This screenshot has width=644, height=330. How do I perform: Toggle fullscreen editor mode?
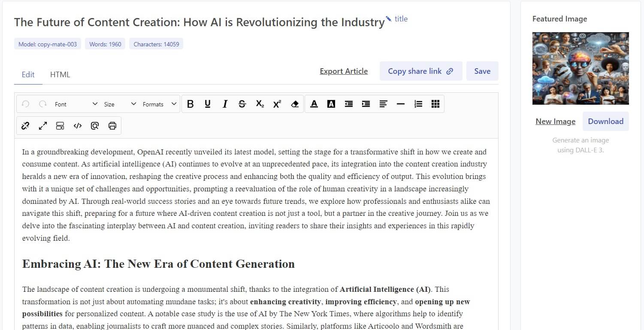click(43, 126)
